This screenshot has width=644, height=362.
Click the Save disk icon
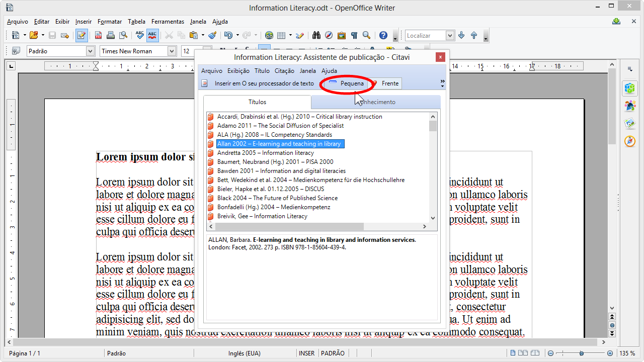click(x=52, y=35)
